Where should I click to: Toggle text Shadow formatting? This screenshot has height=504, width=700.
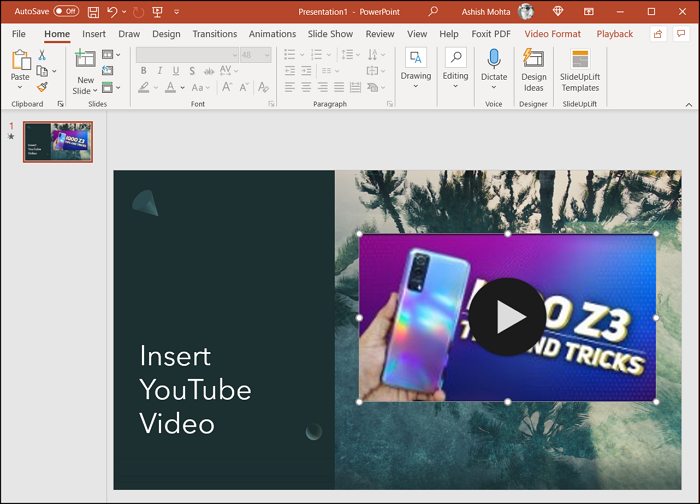click(x=192, y=71)
